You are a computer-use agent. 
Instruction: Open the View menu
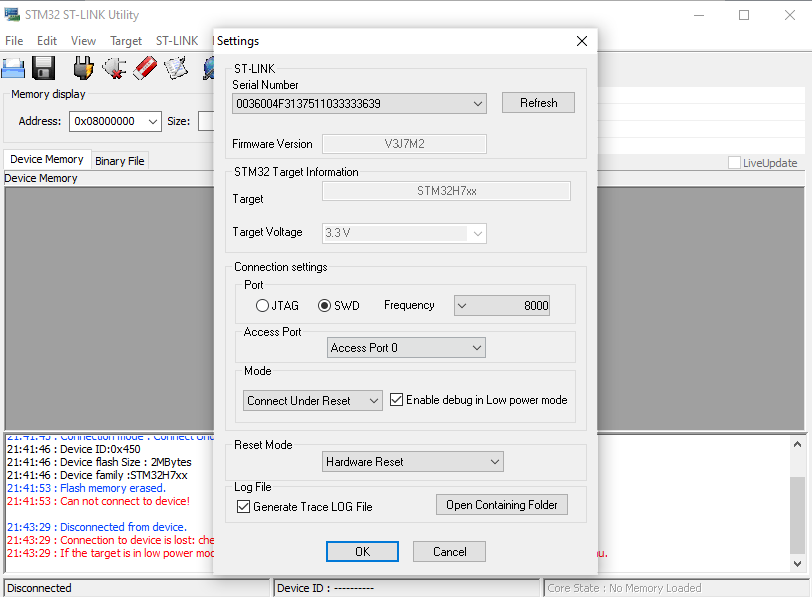point(83,41)
